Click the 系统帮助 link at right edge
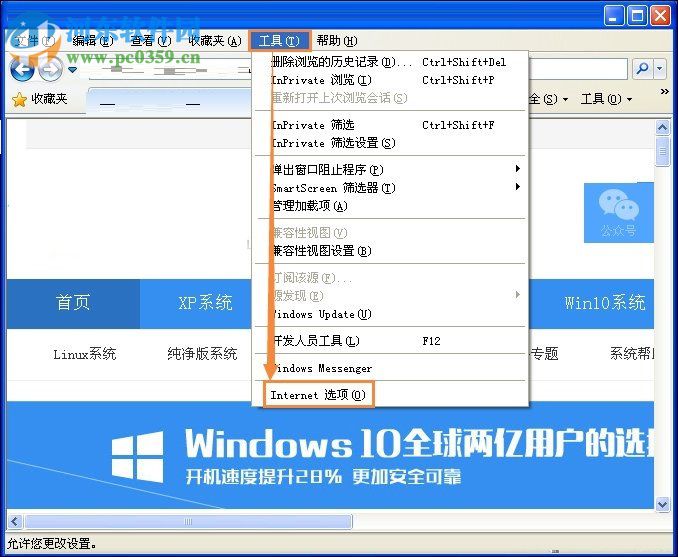678x557 pixels. point(632,354)
